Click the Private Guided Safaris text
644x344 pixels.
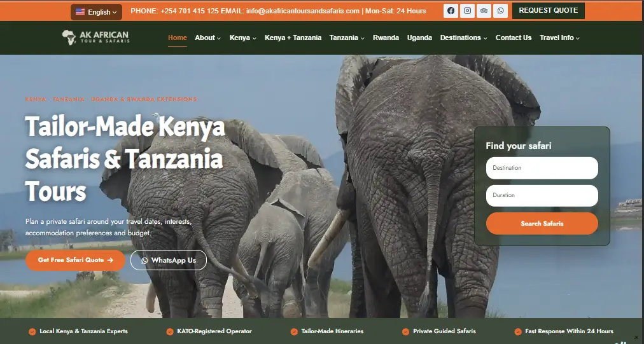click(x=444, y=331)
